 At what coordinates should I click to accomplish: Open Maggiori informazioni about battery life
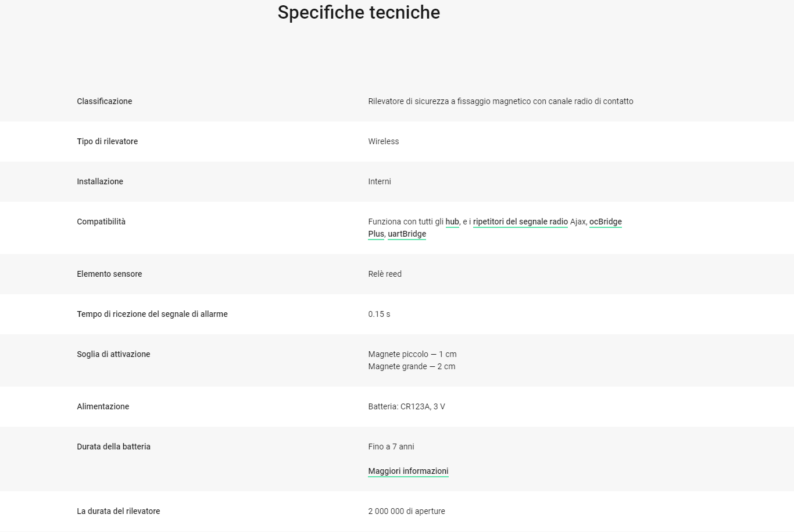[408, 471]
